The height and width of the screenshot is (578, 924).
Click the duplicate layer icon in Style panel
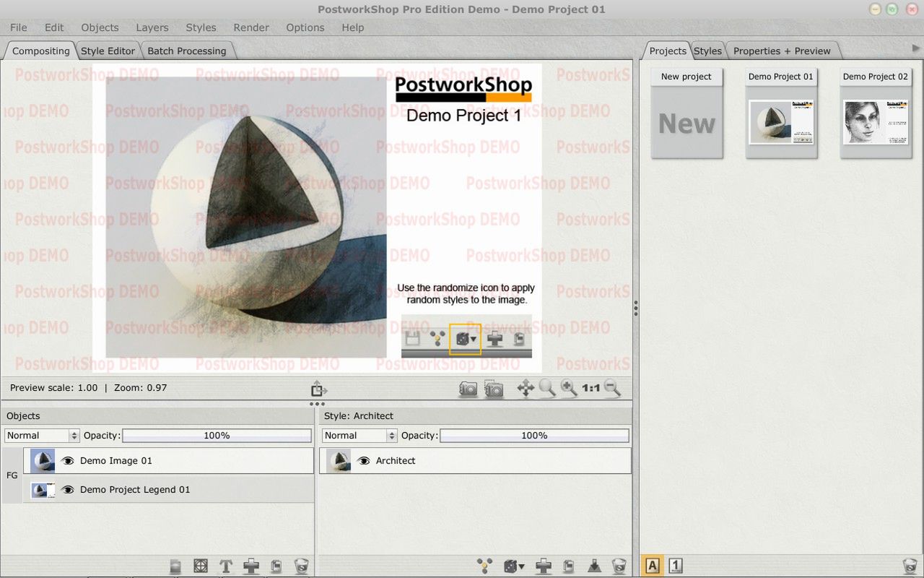(x=568, y=567)
